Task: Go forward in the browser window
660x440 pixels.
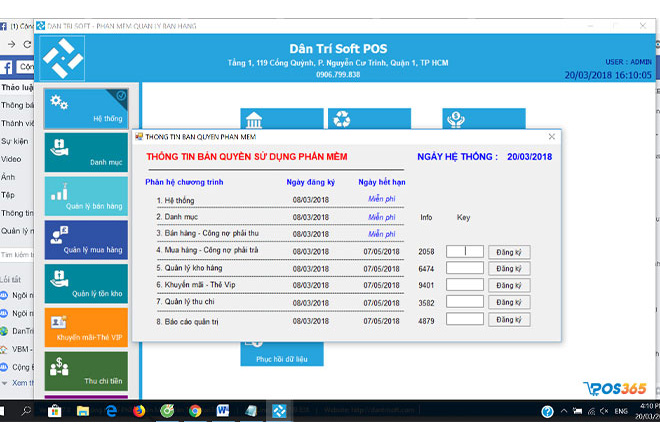Action: (x=11, y=44)
